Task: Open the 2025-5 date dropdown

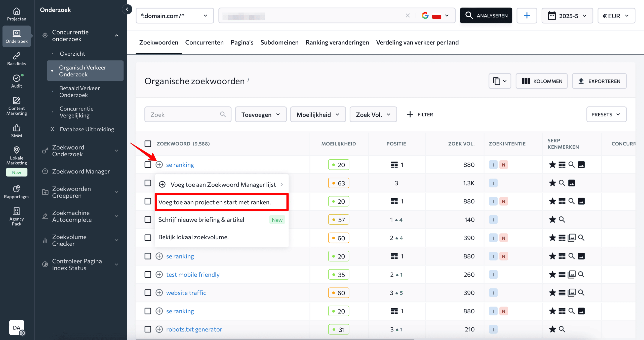Action: [567, 16]
